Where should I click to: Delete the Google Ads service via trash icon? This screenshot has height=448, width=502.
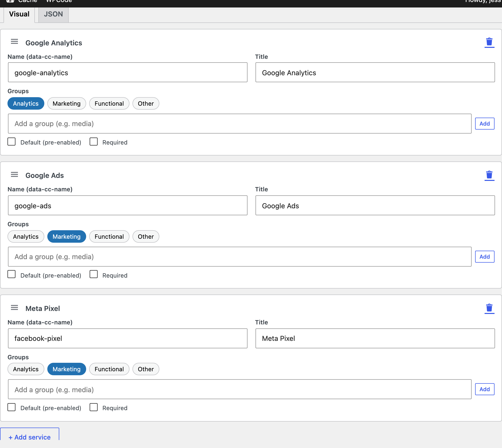[x=489, y=175]
